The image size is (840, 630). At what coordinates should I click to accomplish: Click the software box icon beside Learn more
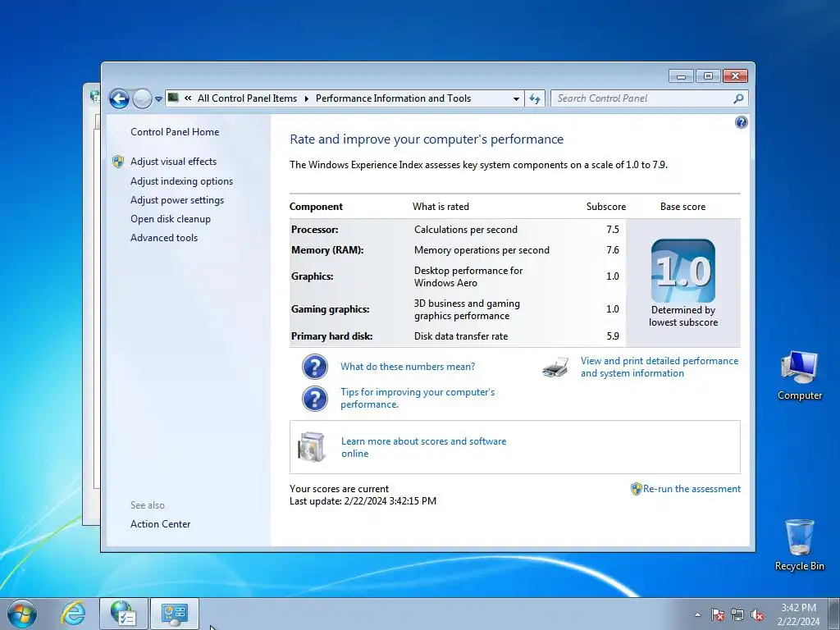(313, 447)
